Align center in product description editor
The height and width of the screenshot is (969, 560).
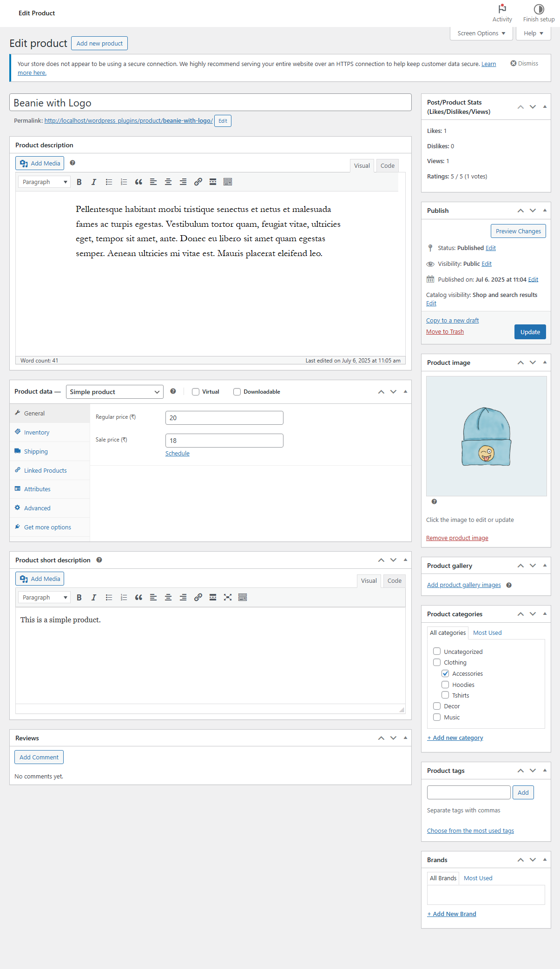point(168,182)
